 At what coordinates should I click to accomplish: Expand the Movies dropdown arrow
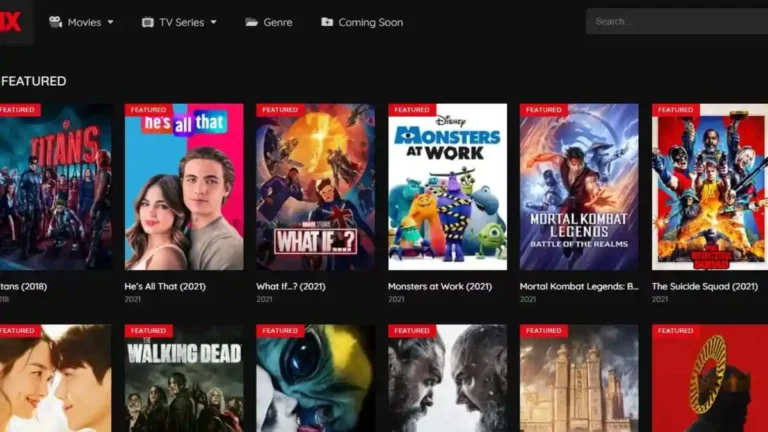[x=111, y=23]
